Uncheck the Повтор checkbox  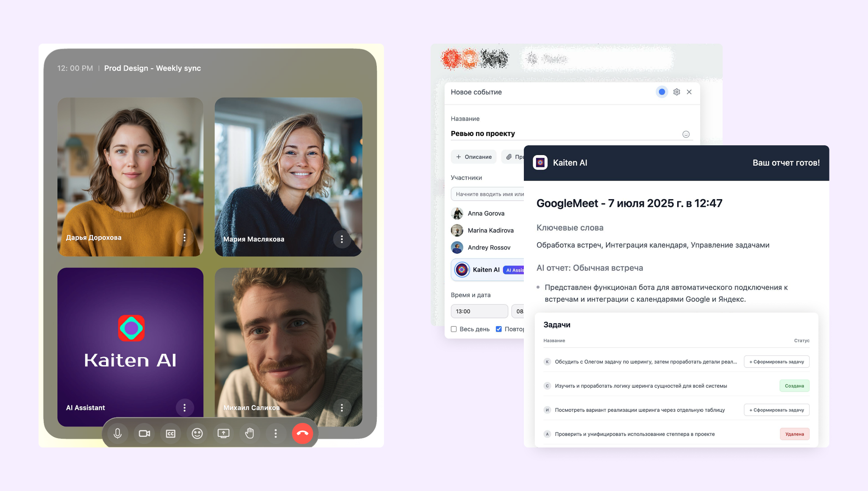coord(499,329)
